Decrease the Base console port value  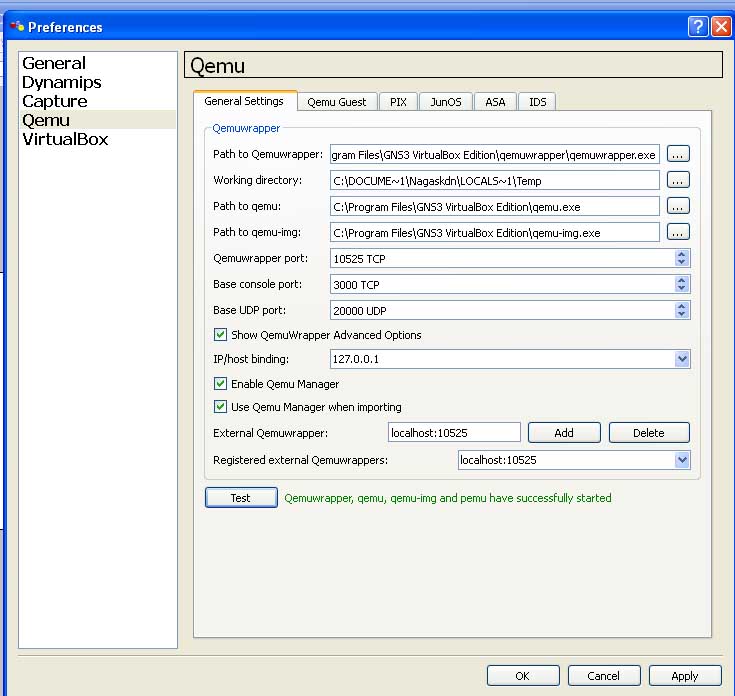(682, 288)
